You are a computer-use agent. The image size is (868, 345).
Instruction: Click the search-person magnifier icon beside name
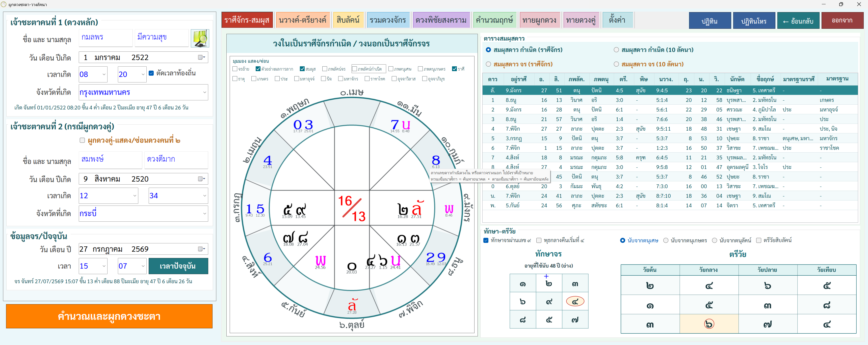(x=200, y=38)
